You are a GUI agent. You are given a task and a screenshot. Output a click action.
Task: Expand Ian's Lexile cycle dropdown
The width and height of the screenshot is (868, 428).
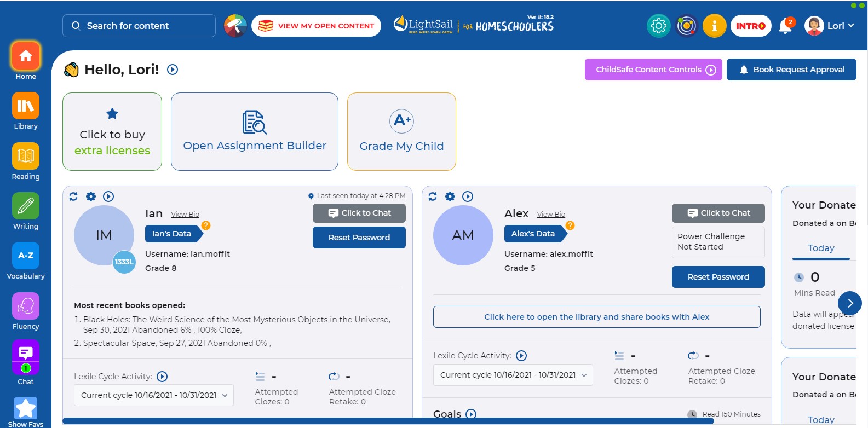tap(154, 395)
